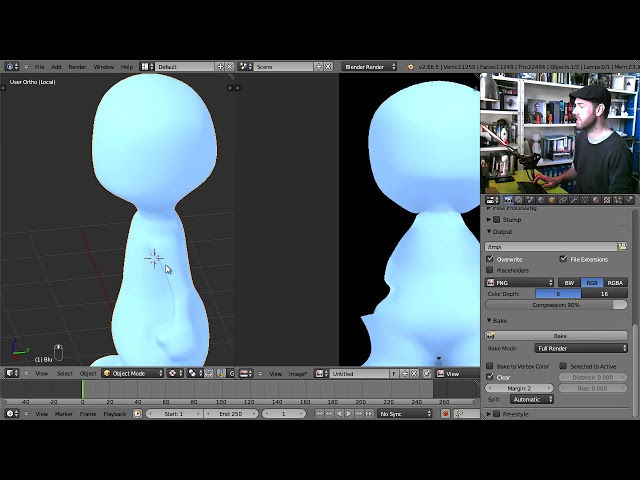Click the Bake button
This screenshot has height=480, width=640.
pyautogui.click(x=556, y=336)
